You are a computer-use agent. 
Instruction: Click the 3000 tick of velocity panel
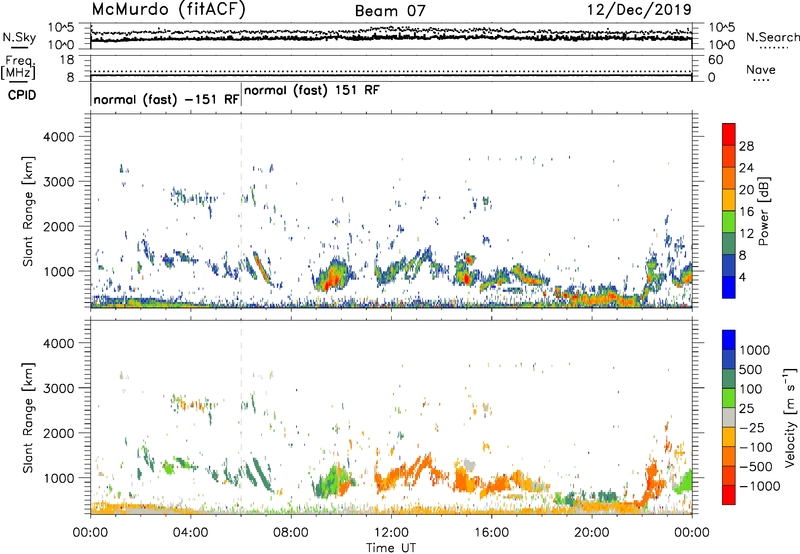pos(58,388)
